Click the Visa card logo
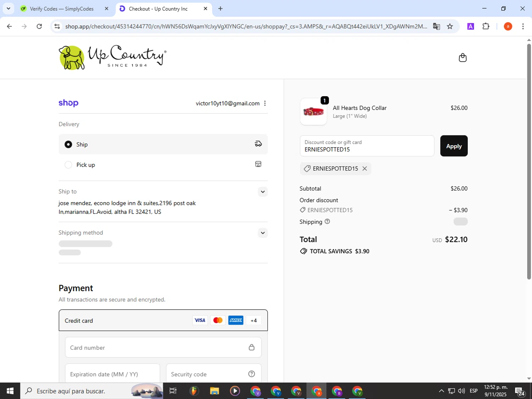This screenshot has width=532, height=399. point(200,320)
